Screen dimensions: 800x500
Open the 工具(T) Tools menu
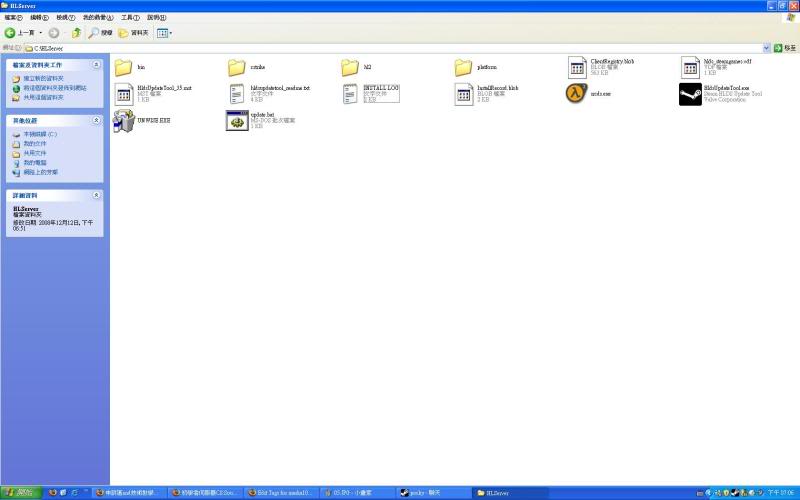130,18
